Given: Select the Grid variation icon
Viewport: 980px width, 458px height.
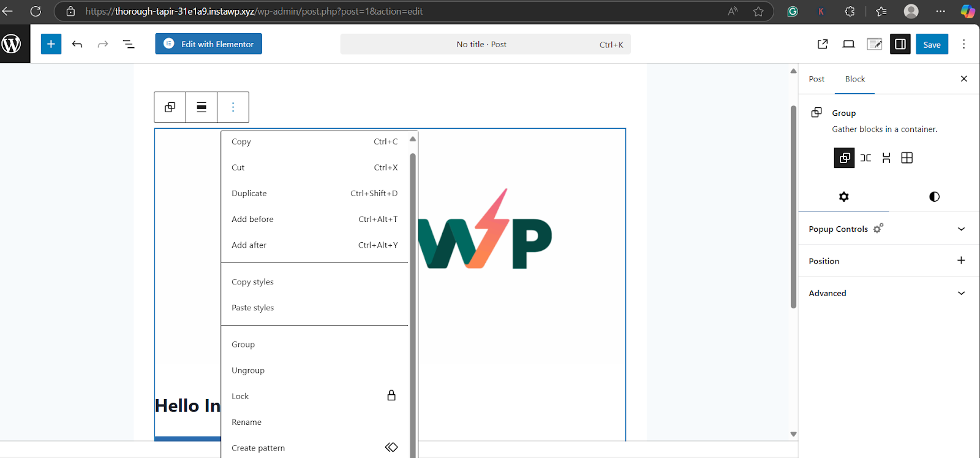Looking at the screenshot, I should (907, 158).
